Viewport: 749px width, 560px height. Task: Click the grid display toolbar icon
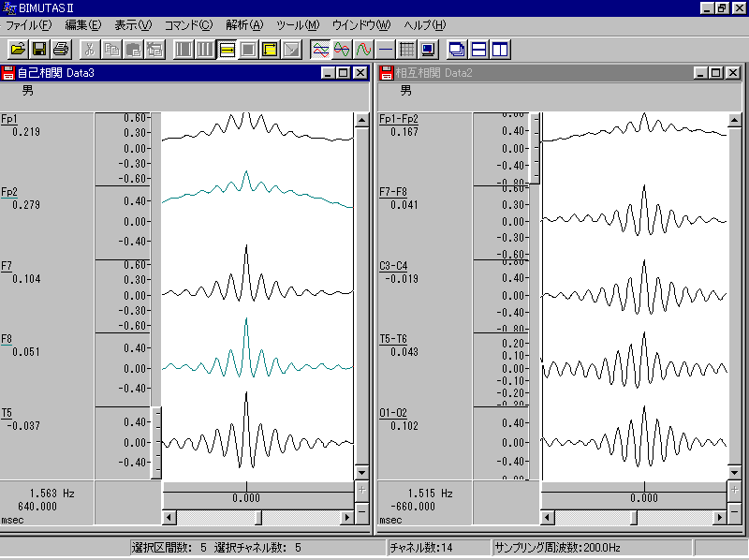(406, 49)
